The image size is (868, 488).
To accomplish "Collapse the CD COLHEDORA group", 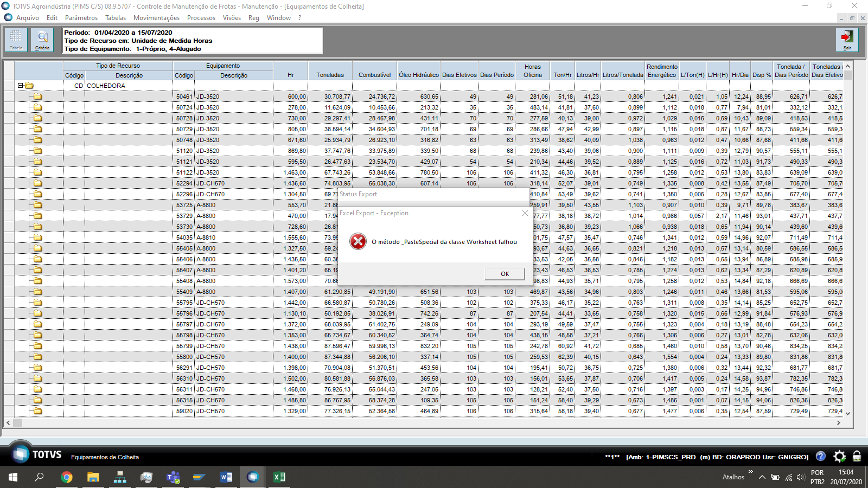I will 20,86.
